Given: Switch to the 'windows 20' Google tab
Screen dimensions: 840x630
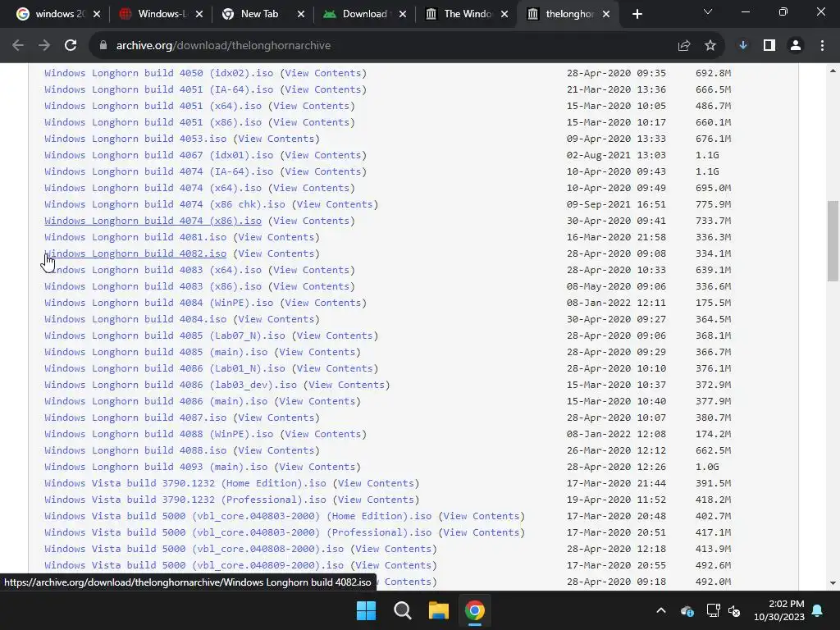Looking at the screenshot, I should [51, 15].
